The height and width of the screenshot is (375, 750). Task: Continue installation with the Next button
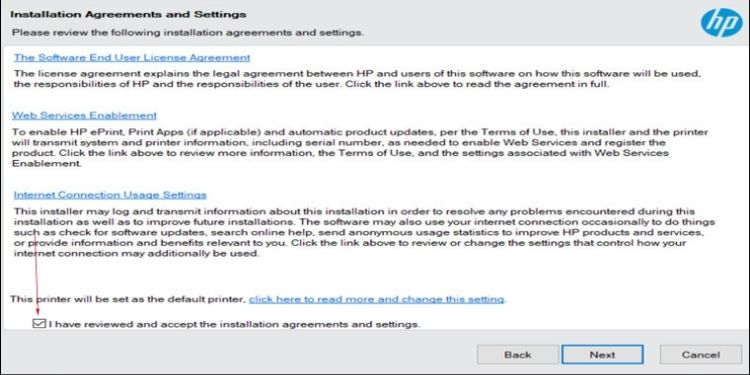click(602, 354)
